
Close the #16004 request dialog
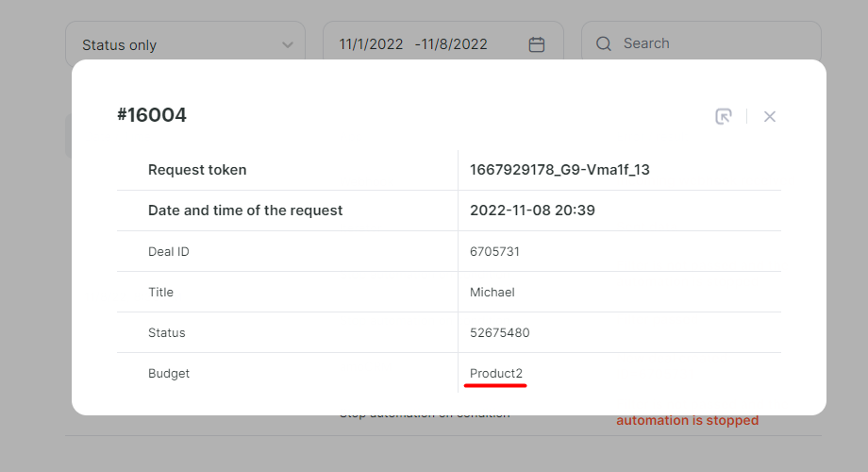pos(770,116)
